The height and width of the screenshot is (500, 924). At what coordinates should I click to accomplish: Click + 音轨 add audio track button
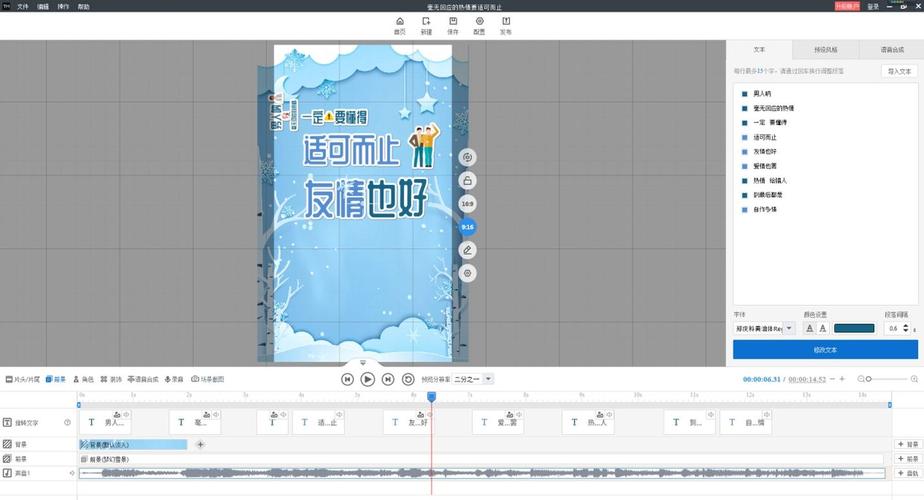click(908, 473)
